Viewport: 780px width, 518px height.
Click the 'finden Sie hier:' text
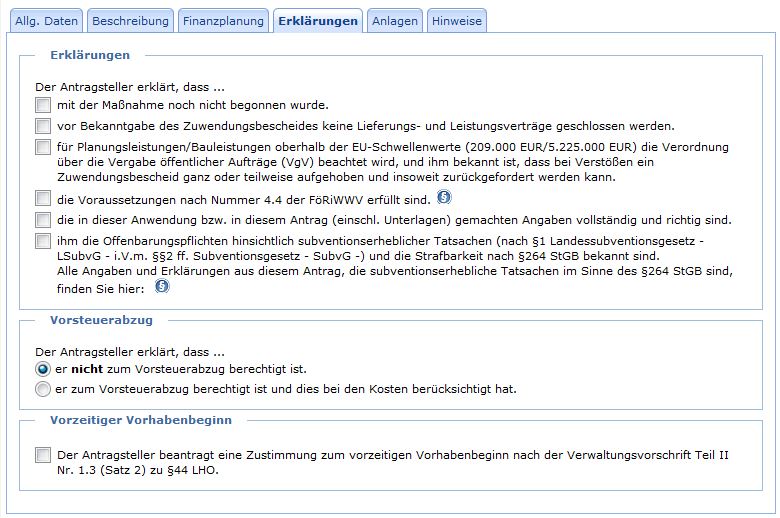coord(100,289)
